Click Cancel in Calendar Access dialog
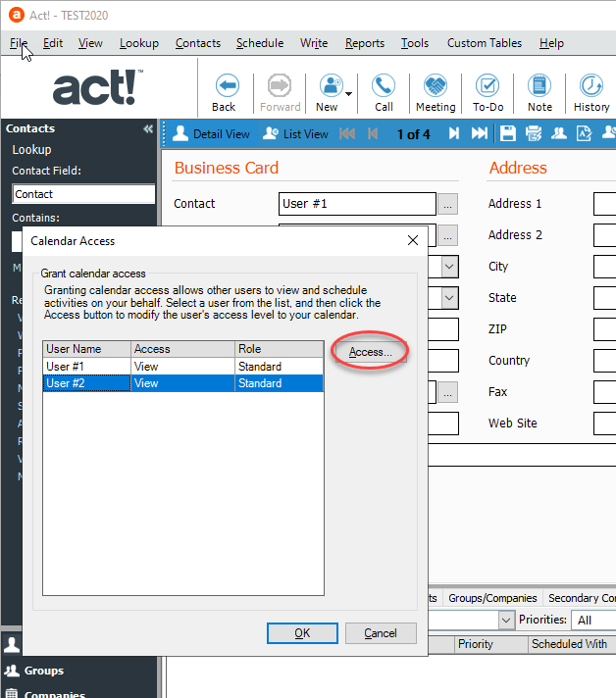Screen dimensions: 616x698 click(381, 633)
